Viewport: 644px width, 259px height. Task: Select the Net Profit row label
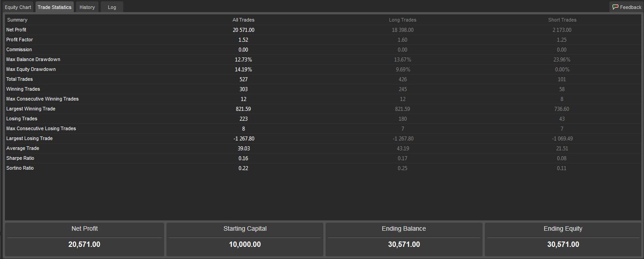point(16,30)
